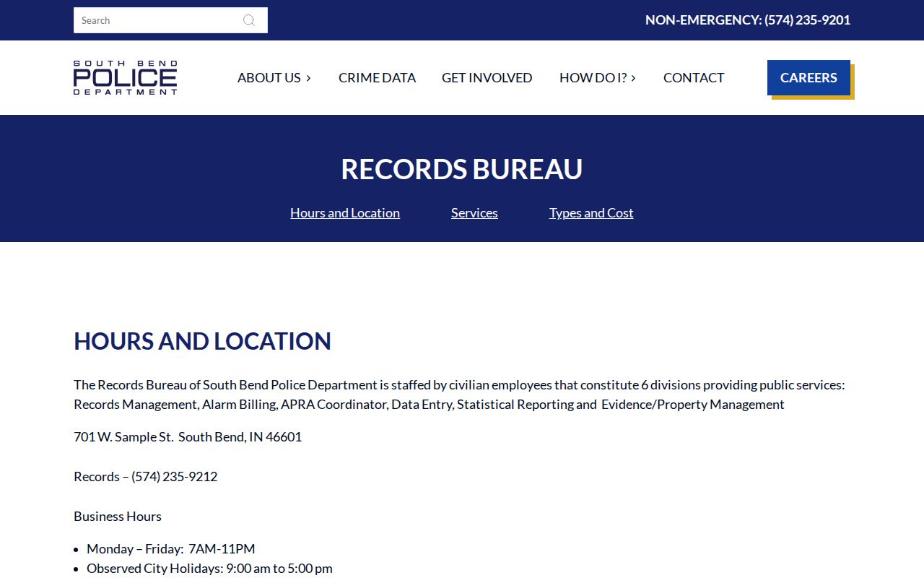
Task: Click the address 701 W. Sample St.
Action: click(x=188, y=436)
